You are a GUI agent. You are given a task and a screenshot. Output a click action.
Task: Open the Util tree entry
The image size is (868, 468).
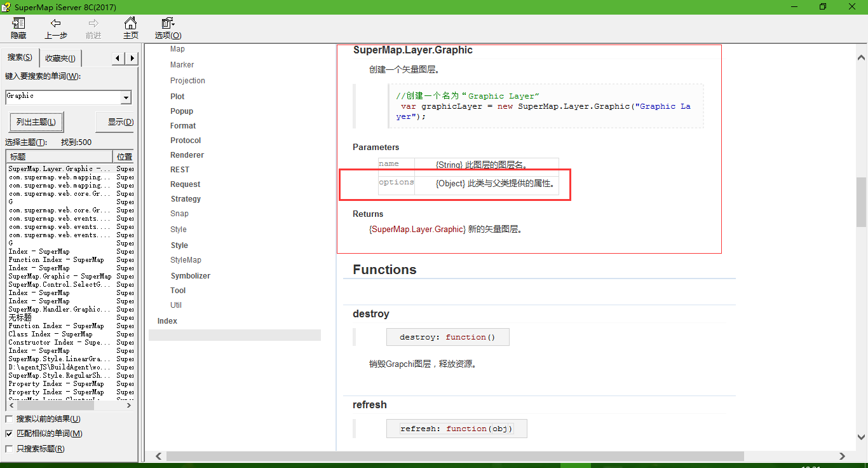point(176,305)
